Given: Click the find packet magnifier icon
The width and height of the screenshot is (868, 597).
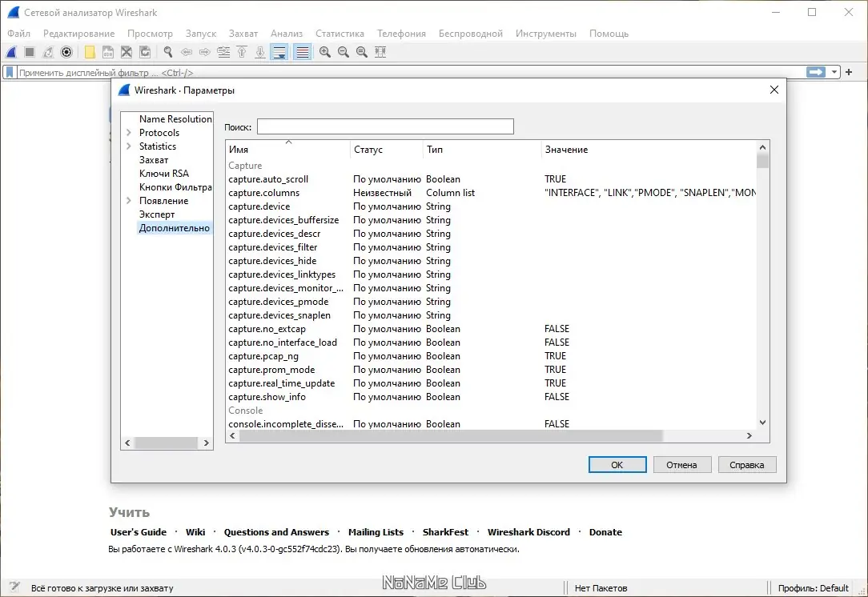Looking at the screenshot, I should (168, 52).
